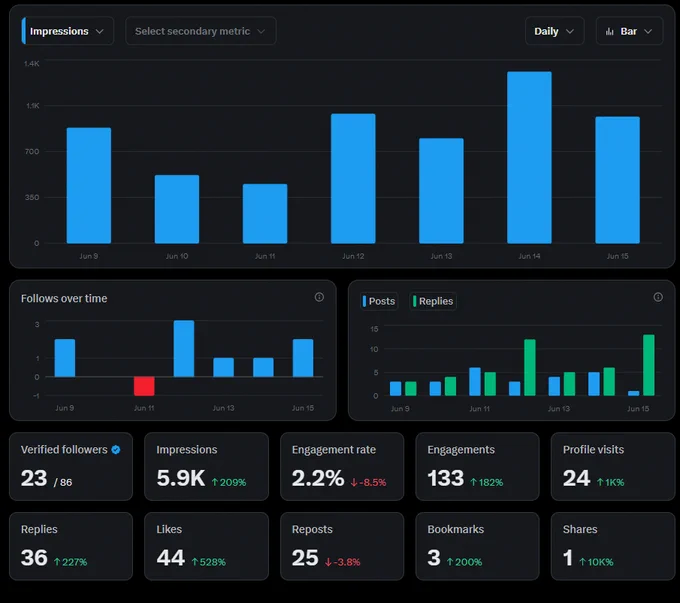Open the Profile visits card

coord(613,466)
